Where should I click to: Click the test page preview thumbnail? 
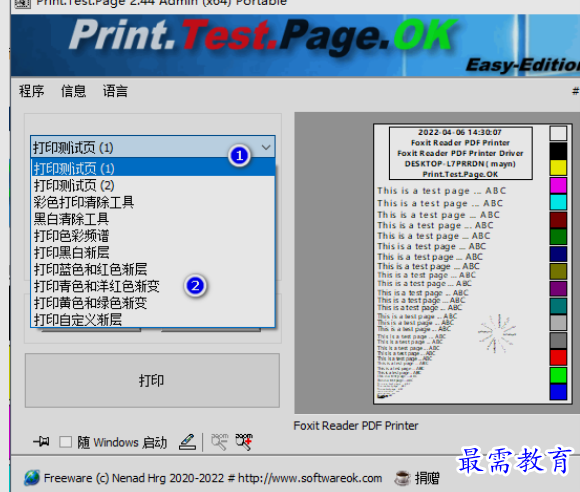tap(473, 264)
